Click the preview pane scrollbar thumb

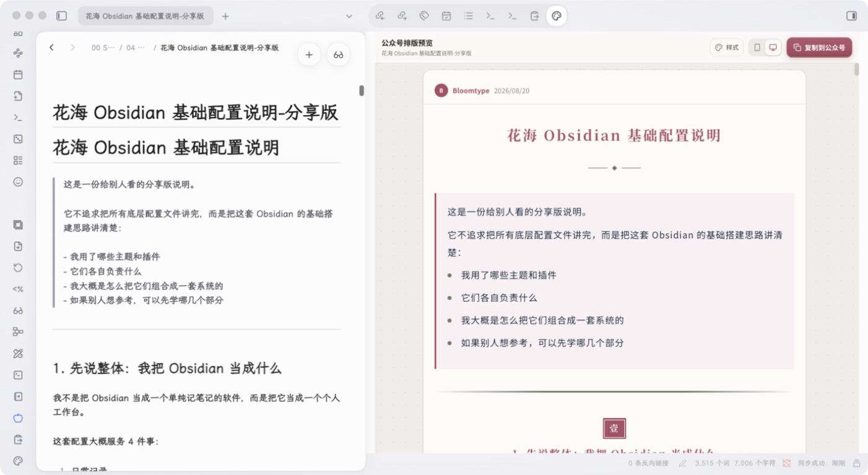point(857,69)
